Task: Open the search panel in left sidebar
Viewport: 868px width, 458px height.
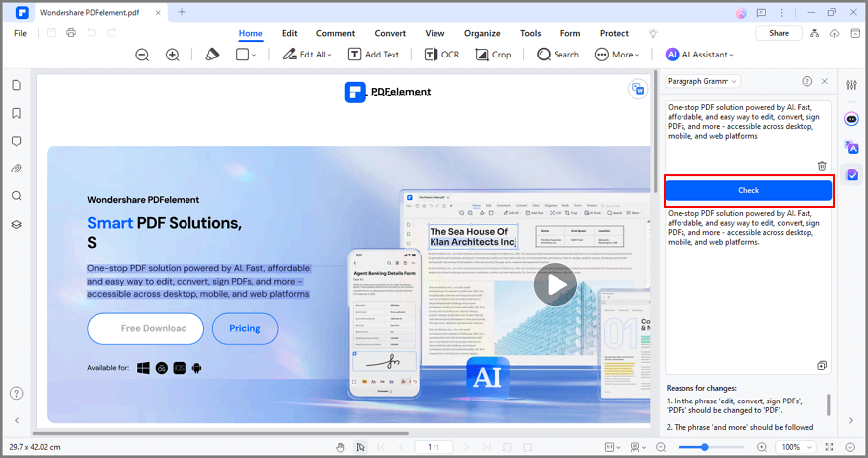Action: (x=17, y=196)
